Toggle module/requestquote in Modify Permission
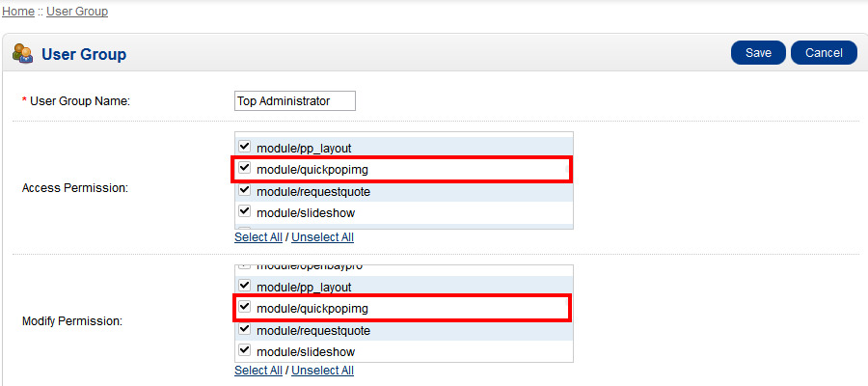This screenshot has width=868, height=386. pos(244,330)
